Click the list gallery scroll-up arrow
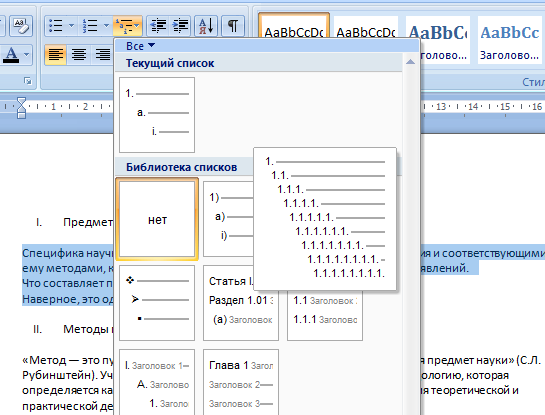545x415 pixels. point(410,62)
